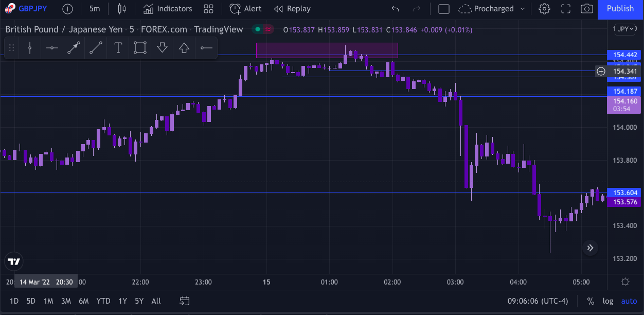Viewport: 644px width, 315px height.
Task: Open the candlestick chart style selector
Action: 121,9
